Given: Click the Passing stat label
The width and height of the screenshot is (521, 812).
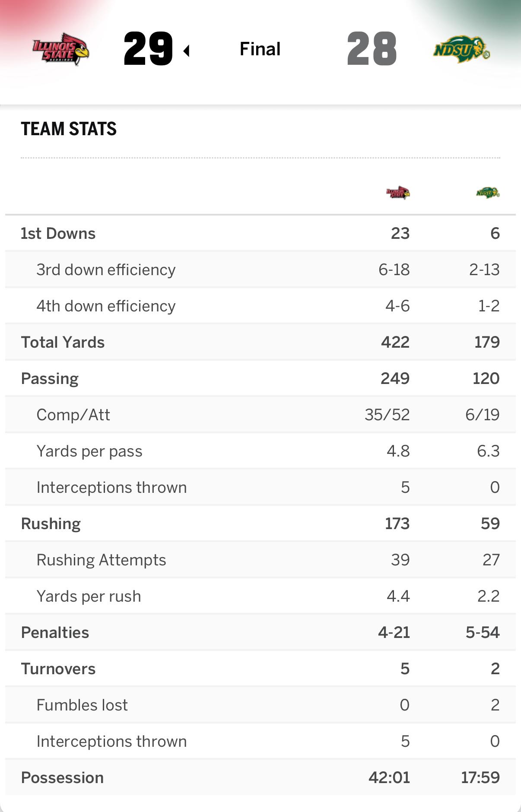Looking at the screenshot, I should pyautogui.click(x=50, y=378).
